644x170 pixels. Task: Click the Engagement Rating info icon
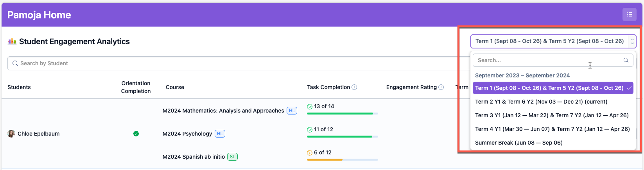click(441, 87)
